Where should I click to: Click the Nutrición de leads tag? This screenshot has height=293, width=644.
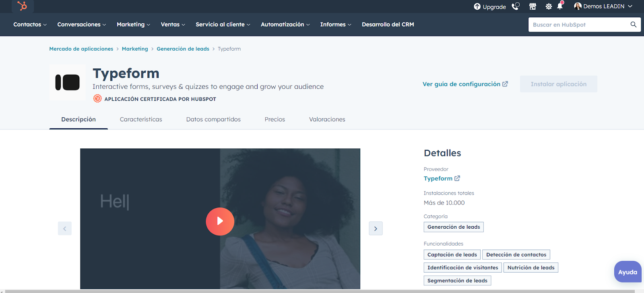coord(531,268)
